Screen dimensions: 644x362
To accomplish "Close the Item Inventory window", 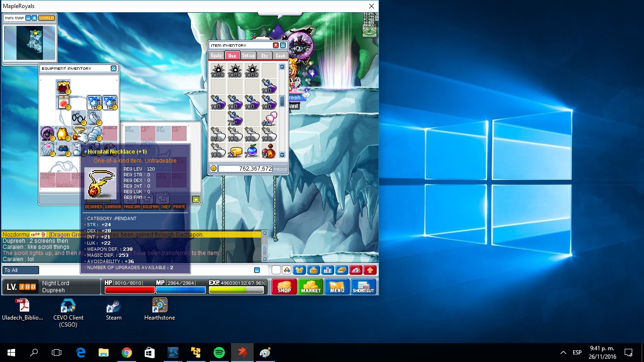I will tap(283, 45).
